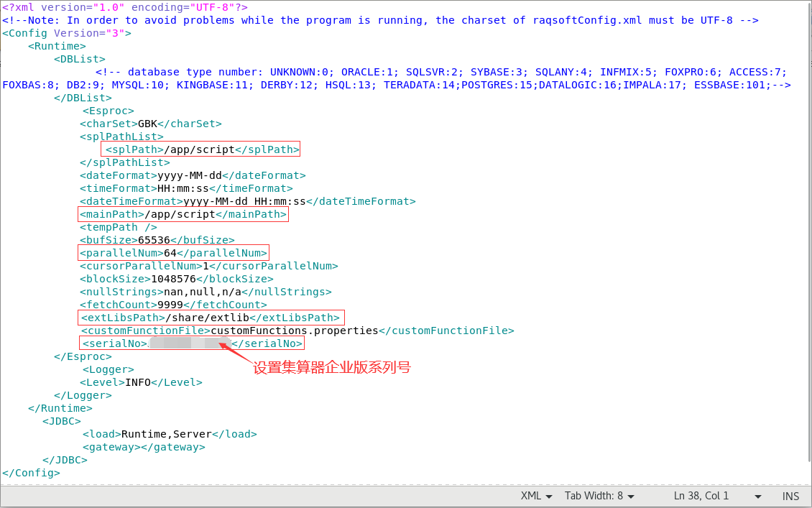Click the nullStrings nan,null,n/a line

coord(206,292)
